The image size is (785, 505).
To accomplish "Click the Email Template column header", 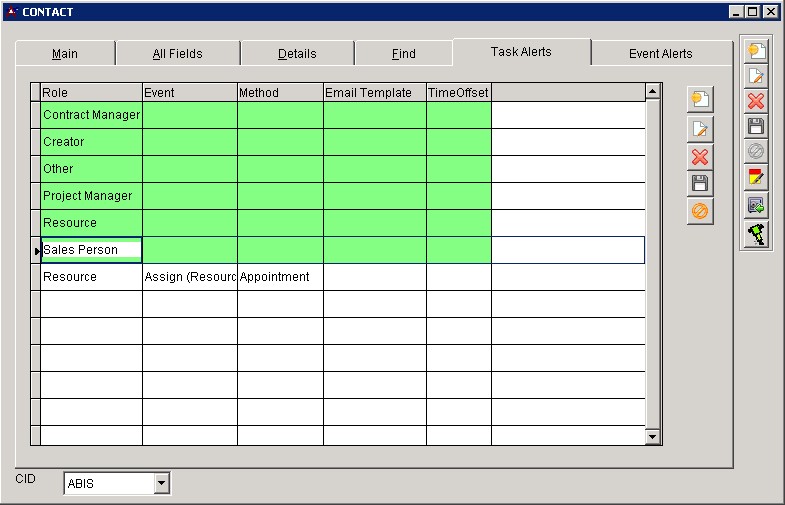I will point(374,93).
